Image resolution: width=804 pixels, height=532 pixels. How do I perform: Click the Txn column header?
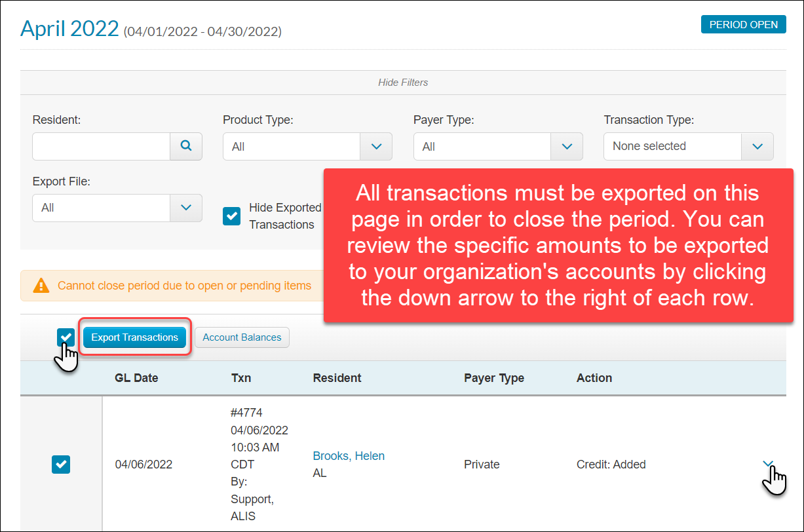point(241,378)
